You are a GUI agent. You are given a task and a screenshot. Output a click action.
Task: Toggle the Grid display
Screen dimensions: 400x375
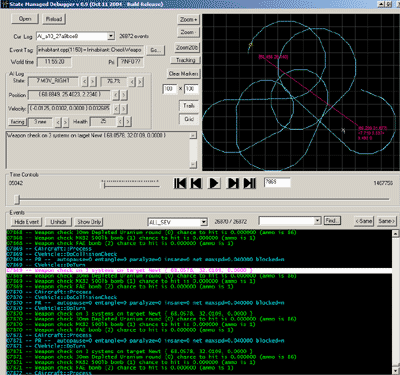click(189, 119)
